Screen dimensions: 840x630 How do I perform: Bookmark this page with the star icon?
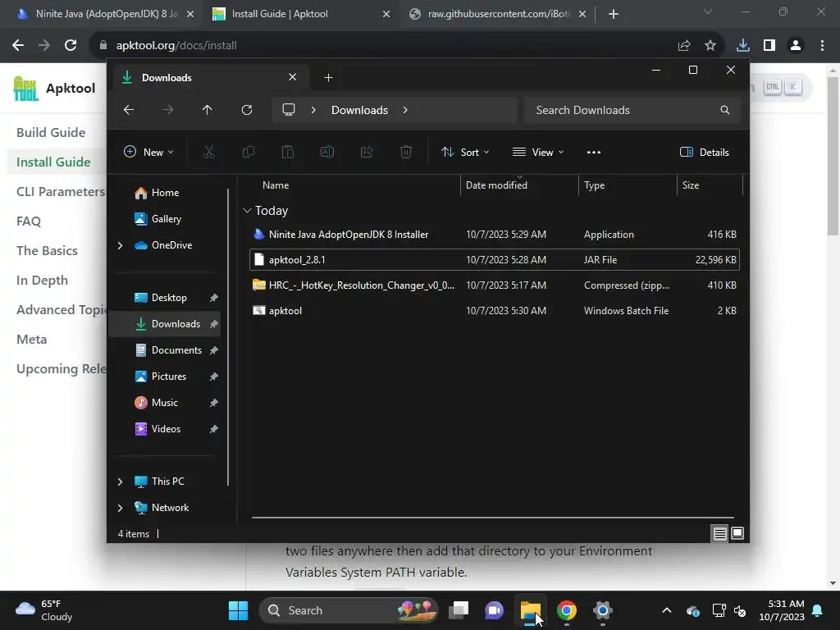pos(710,46)
